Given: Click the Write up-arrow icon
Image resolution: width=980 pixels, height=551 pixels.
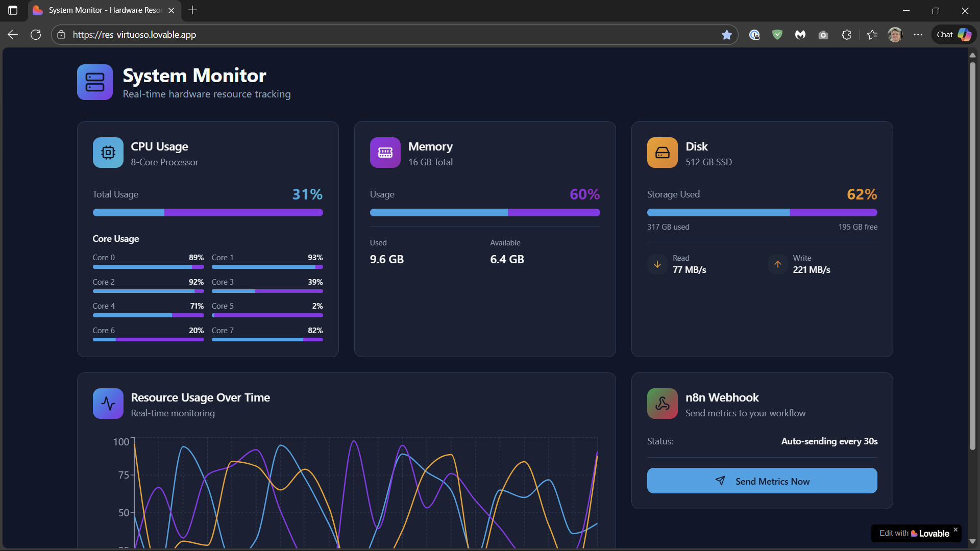Looking at the screenshot, I should 778,264.
